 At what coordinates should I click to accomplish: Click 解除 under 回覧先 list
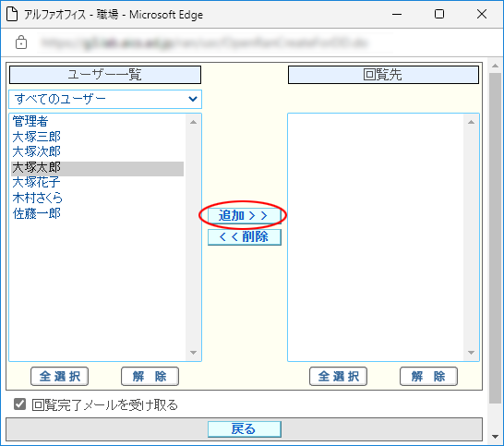[428, 376]
